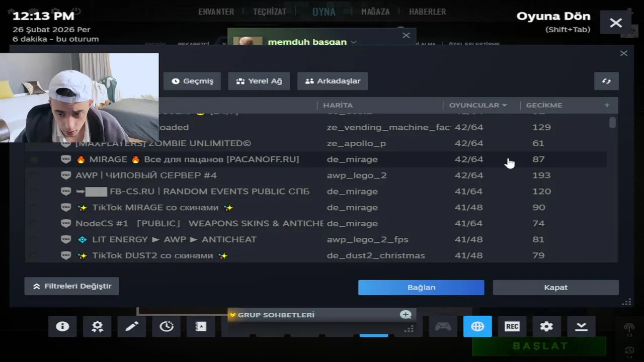644x362 pixels.
Task: Close the overlay with the X near Oyuna Dön
Action: coord(616,23)
